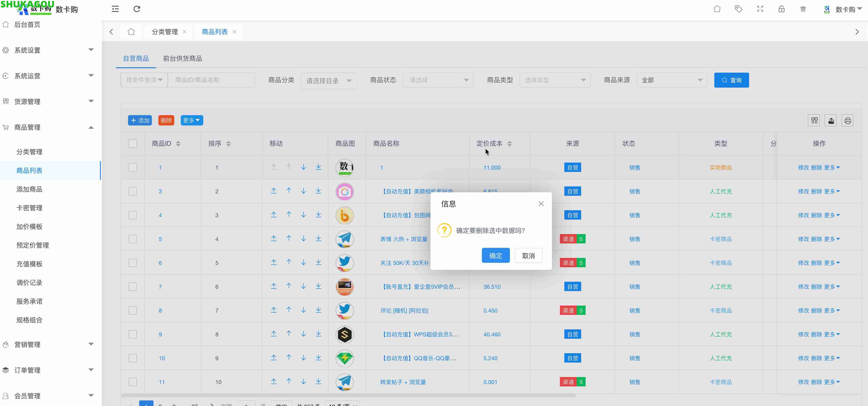The height and width of the screenshot is (406, 868).
Task: Click the trash/clear cache icon in header
Action: [x=803, y=9]
